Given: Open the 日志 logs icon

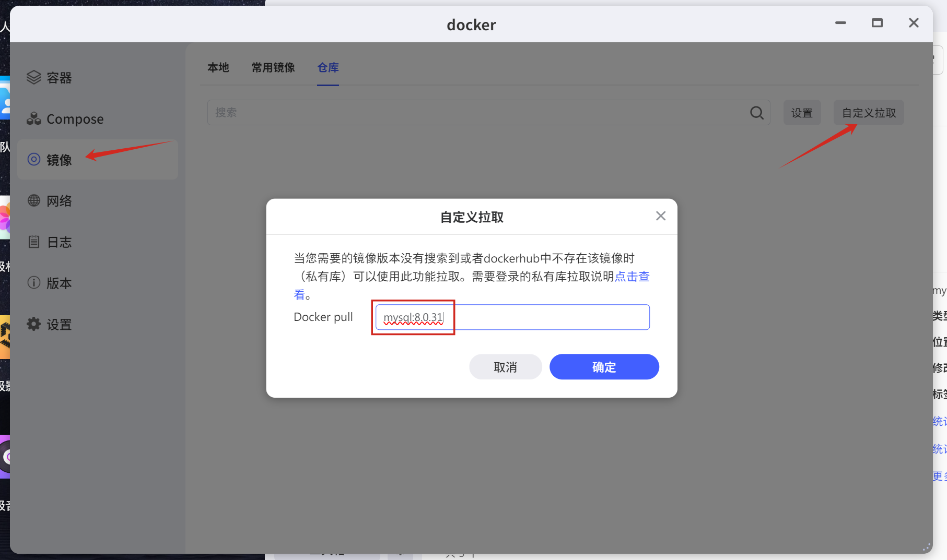Looking at the screenshot, I should pos(34,242).
